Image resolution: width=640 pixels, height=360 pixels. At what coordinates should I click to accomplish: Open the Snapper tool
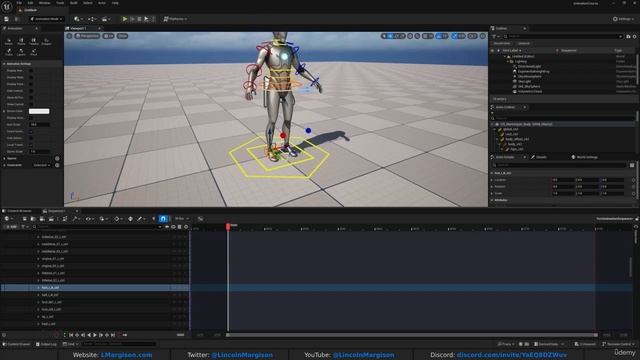[47, 41]
